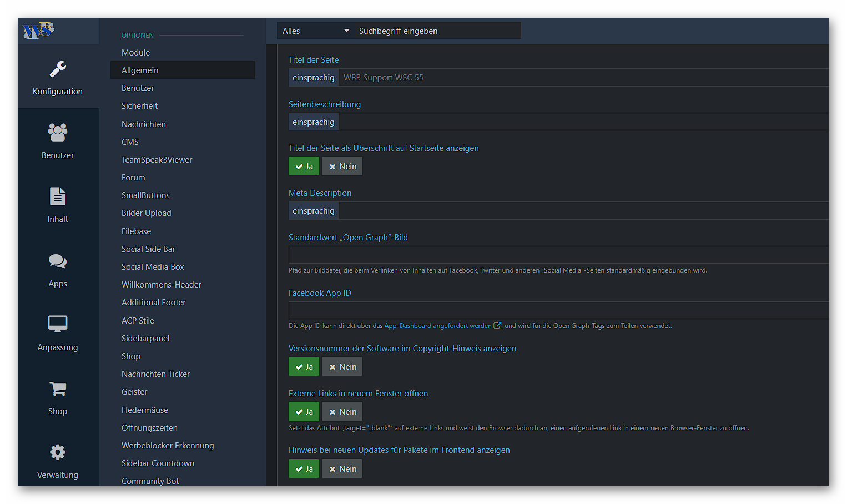Image resolution: width=847 pixels, height=504 pixels.
Task: Open the 'Forum' options menu entry
Action: (x=133, y=178)
